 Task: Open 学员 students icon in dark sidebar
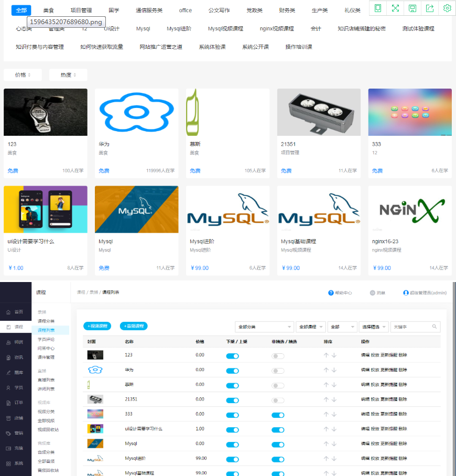(x=8, y=387)
